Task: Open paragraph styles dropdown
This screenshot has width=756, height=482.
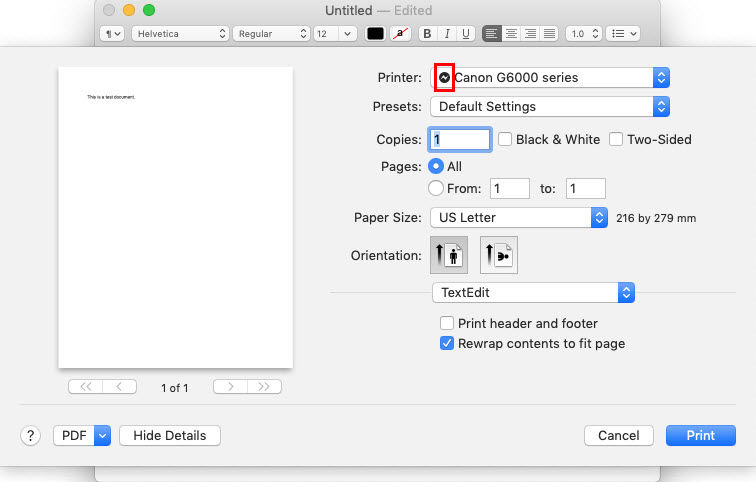Action: pos(112,34)
